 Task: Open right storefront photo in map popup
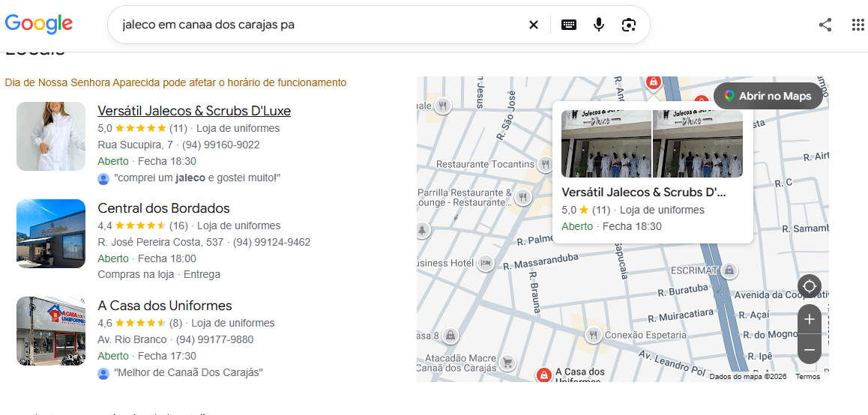point(698,143)
